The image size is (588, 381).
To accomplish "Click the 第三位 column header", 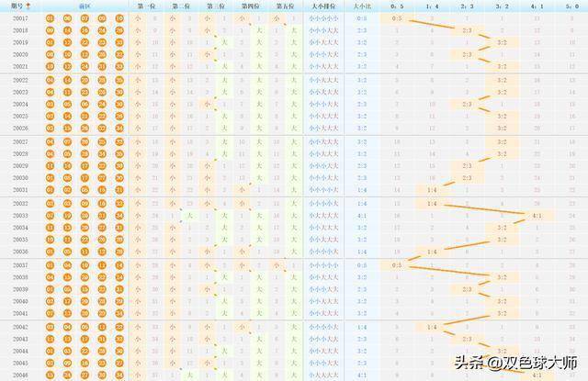I will pos(216,6).
